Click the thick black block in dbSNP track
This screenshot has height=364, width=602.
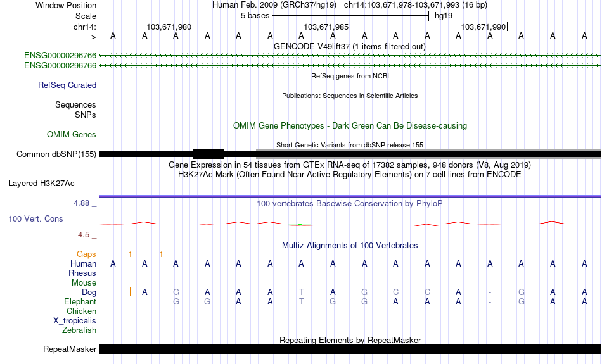208,154
